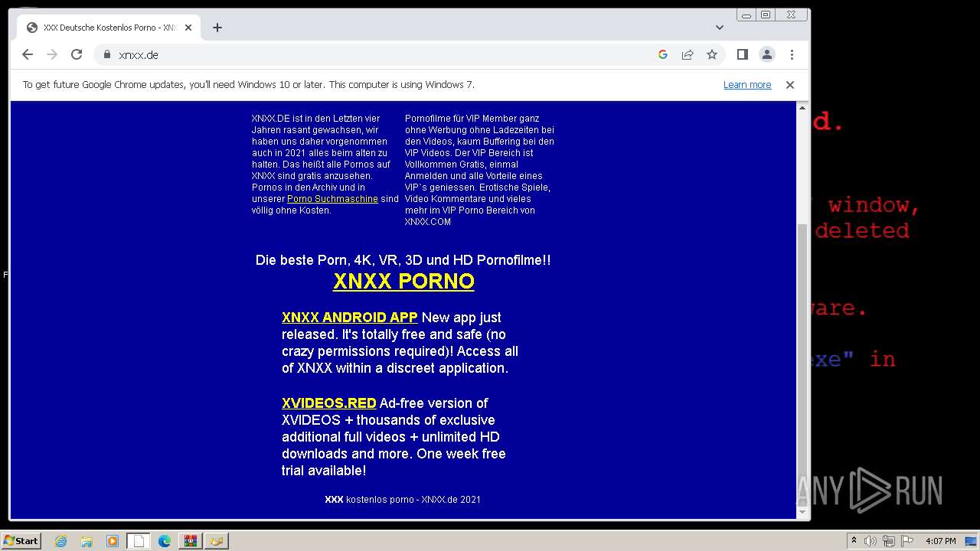The height and width of the screenshot is (551, 980).
Task: Open the volume speaker tray icon
Action: click(871, 541)
